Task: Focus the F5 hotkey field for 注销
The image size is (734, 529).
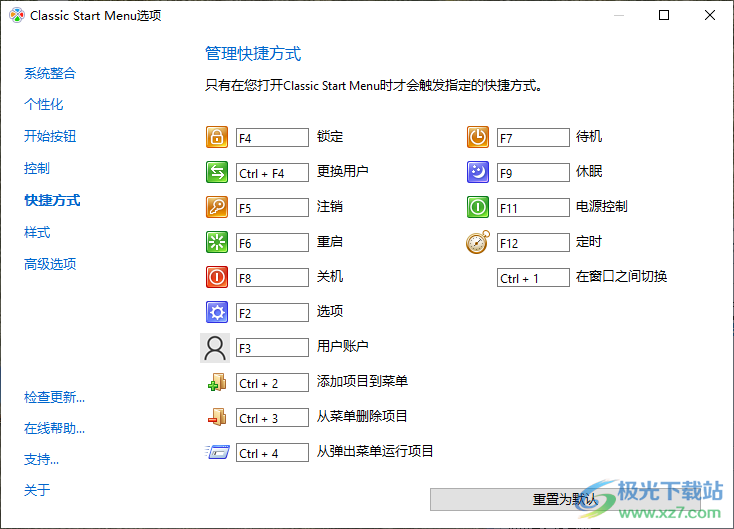Action: 272,207
